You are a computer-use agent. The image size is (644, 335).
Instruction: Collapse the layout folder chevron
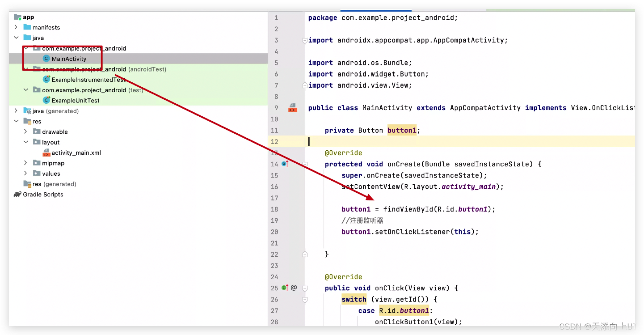click(26, 142)
